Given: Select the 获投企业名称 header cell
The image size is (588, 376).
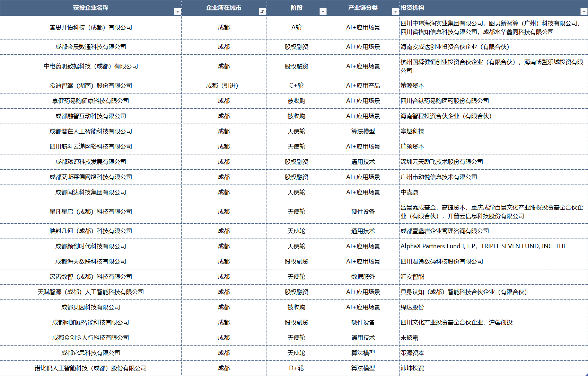Looking at the screenshot, I should tap(90, 8).
